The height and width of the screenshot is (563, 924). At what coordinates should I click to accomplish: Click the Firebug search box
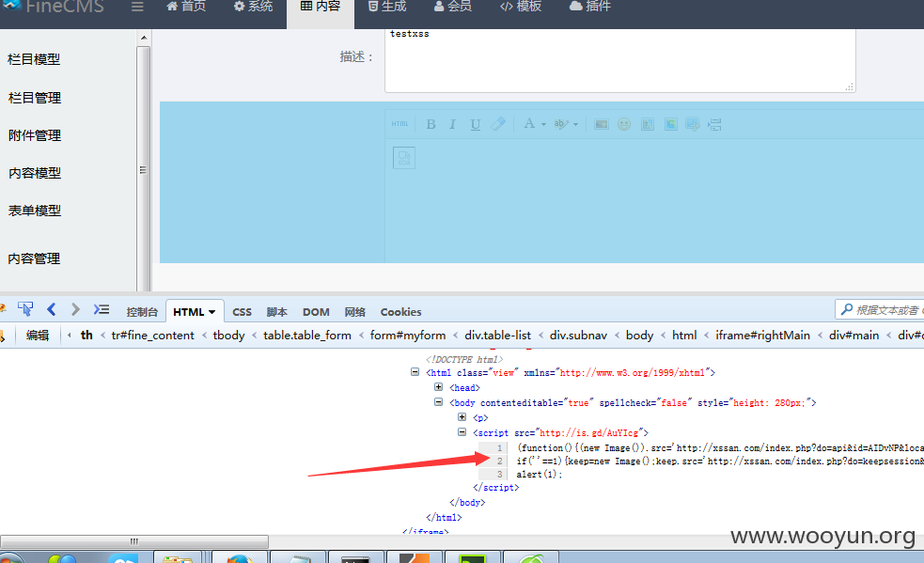(879, 309)
